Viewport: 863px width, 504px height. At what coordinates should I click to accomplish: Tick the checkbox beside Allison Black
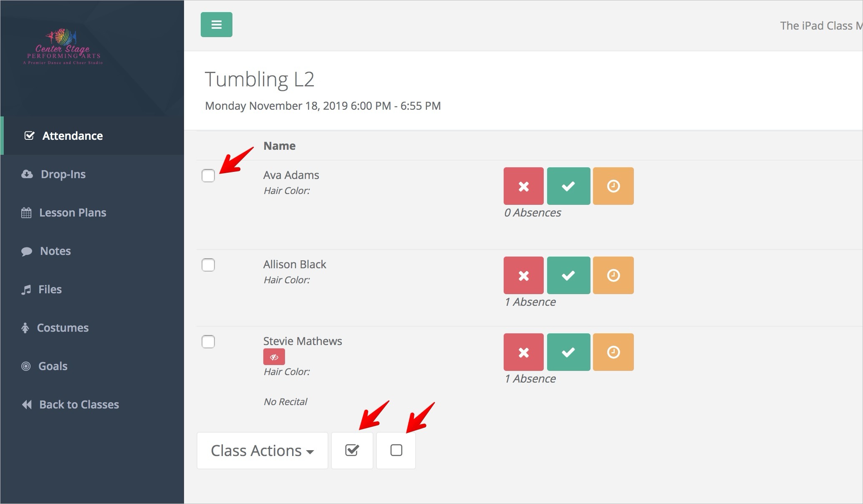coord(208,265)
